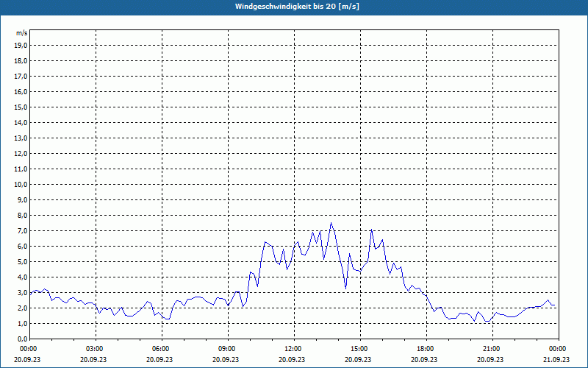Image resolution: width=588 pixels, height=368 pixels.
Task: Select the 18,0 y-axis label
Action: [x=21, y=61]
